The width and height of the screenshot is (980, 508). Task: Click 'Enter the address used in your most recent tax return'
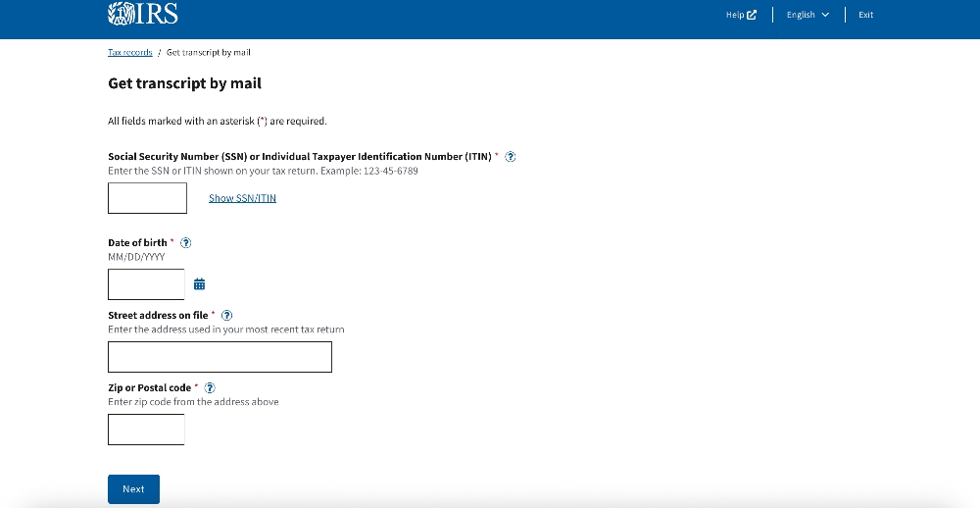(226, 330)
